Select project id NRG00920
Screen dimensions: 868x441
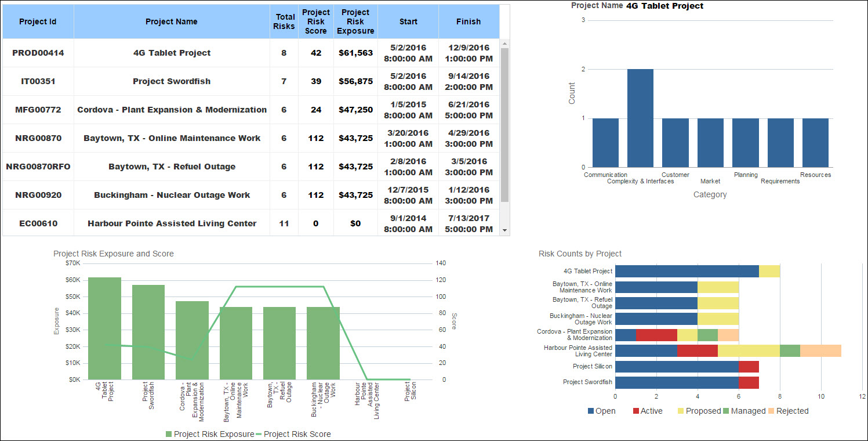[38, 195]
